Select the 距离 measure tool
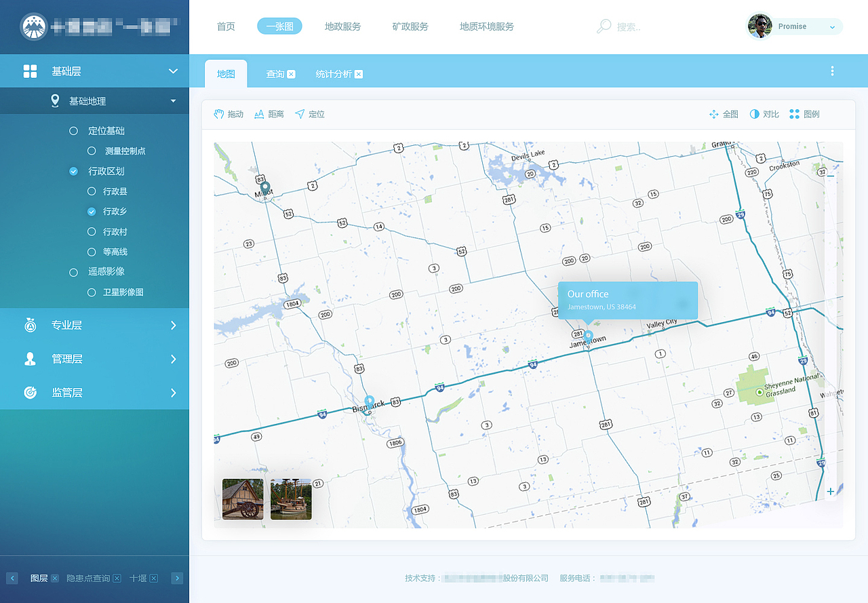The width and height of the screenshot is (868, 603). click(x=269, y=114)
